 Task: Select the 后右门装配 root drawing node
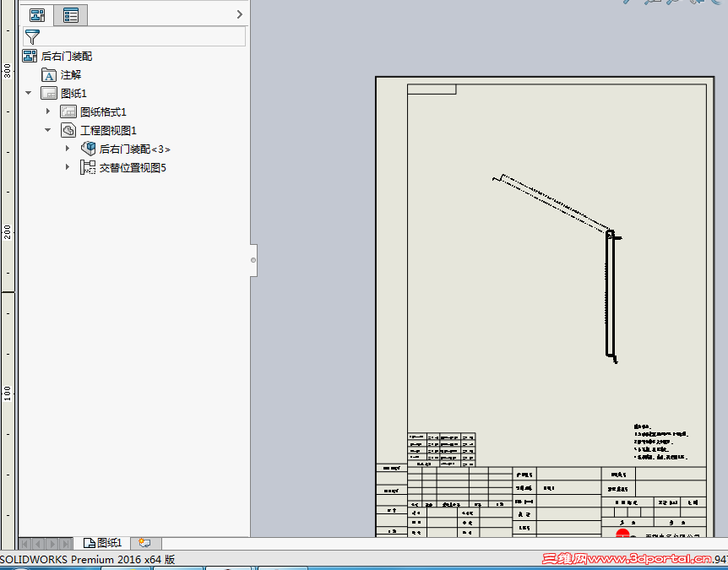pos(67,57)
